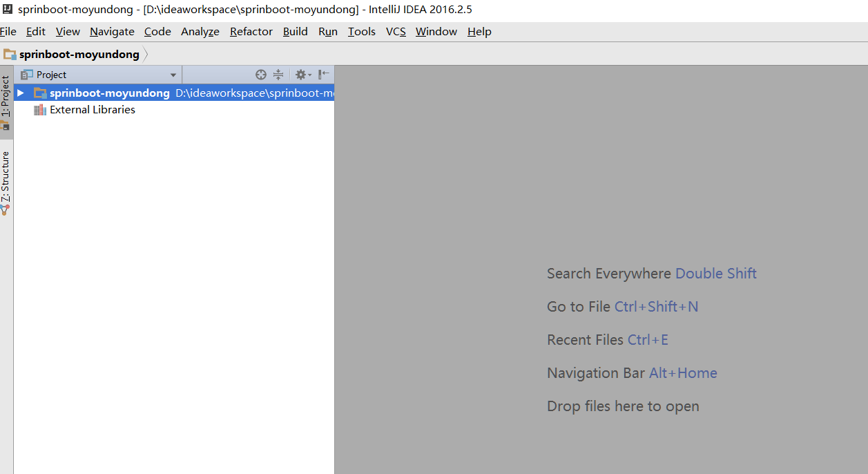Toggle the Z: Structure tool window tab
868x474 pixels.
6,181
